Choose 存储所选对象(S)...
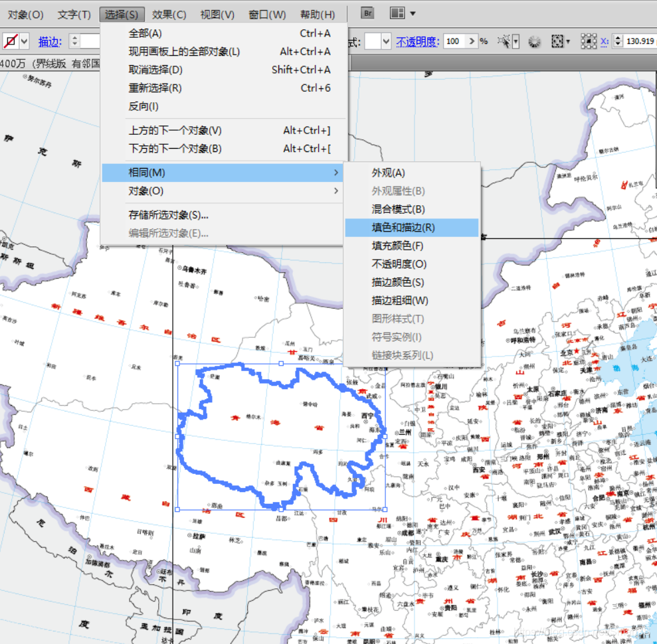The image size is (657, 644). pos(224,215)
